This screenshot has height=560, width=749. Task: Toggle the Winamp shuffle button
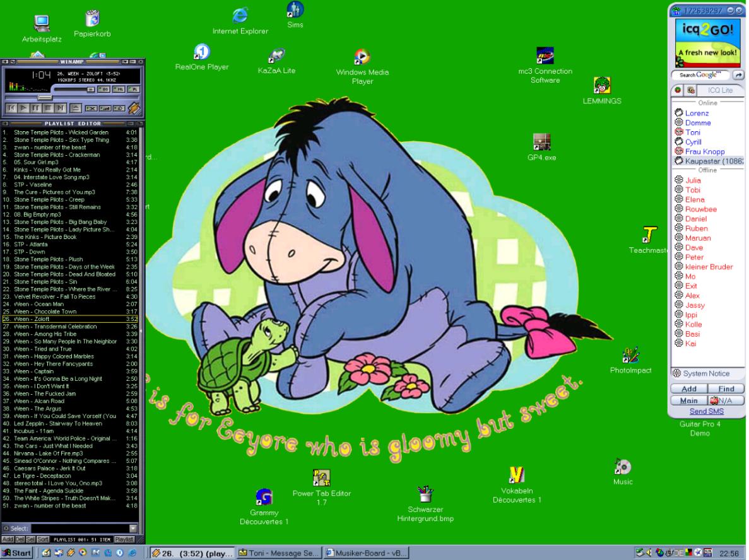click(x=91, y=108)
